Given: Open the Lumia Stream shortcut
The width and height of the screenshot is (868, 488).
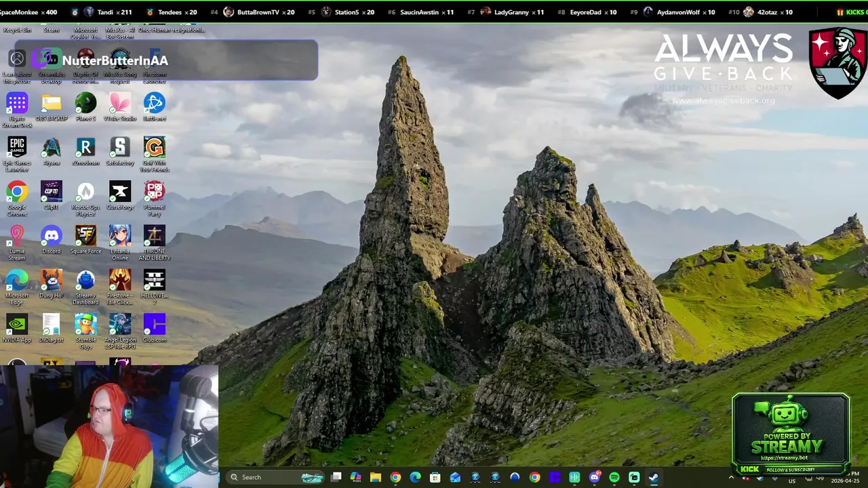Looking at the screenshot, I should [x=17, y=243].
